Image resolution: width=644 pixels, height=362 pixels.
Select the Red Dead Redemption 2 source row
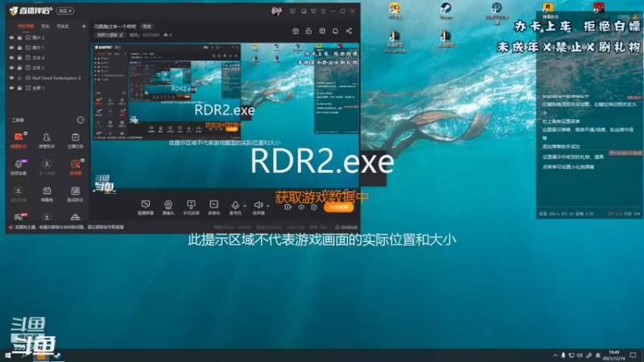(47, 77)
